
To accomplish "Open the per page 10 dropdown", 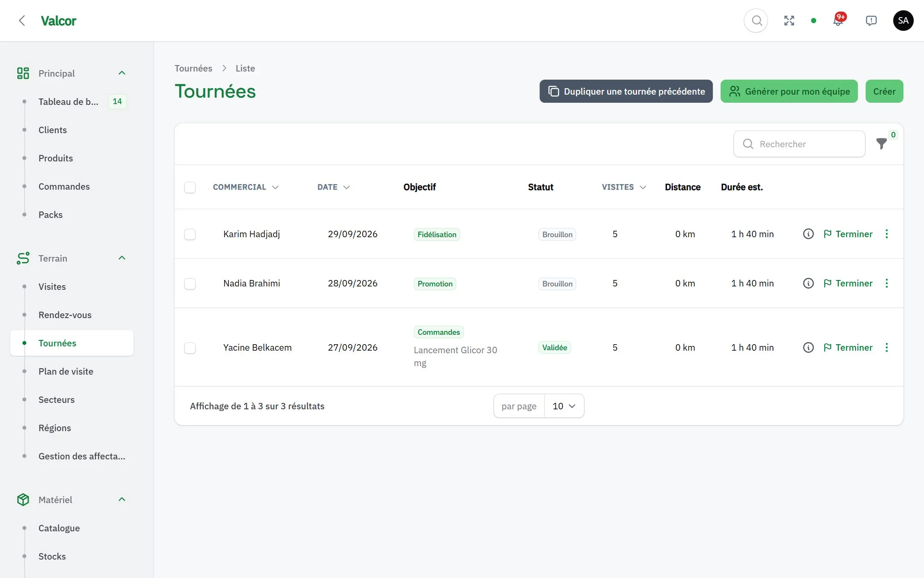I will pos(564,406).
